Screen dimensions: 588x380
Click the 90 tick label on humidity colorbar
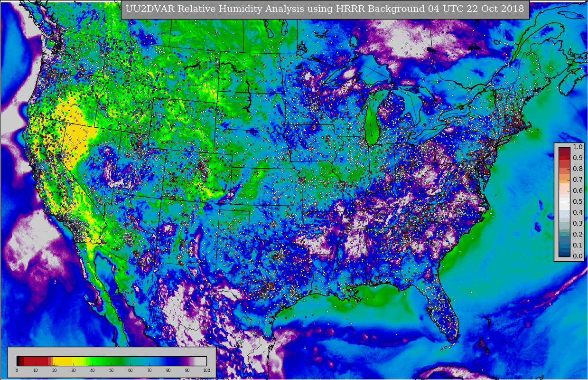pyautogui.click(x=187, y=370)
